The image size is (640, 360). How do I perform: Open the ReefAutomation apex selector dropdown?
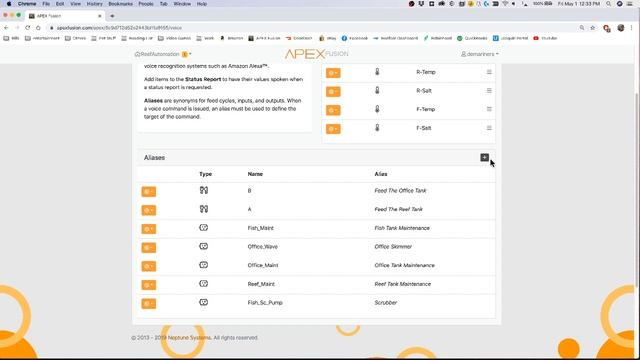point(163,54)
